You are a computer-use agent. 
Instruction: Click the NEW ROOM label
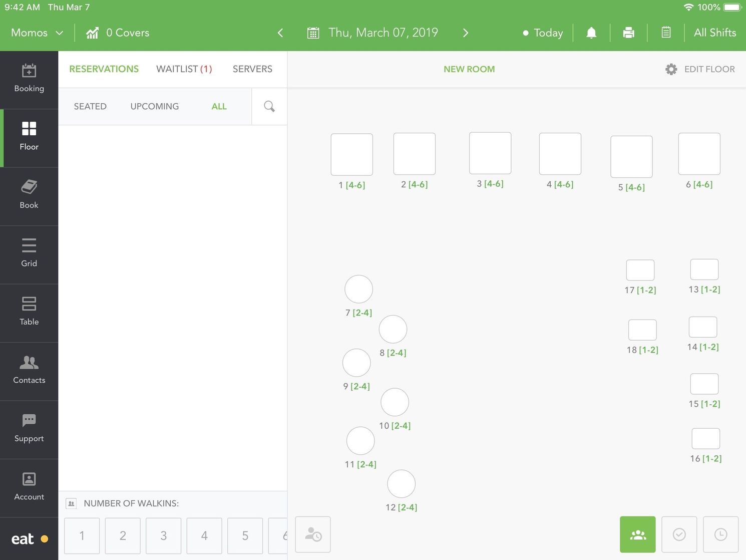[x=469, y=69]
